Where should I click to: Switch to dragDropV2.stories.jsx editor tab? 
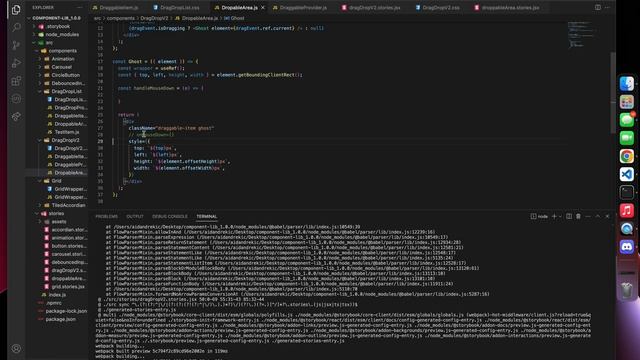[x=374, y=7]
